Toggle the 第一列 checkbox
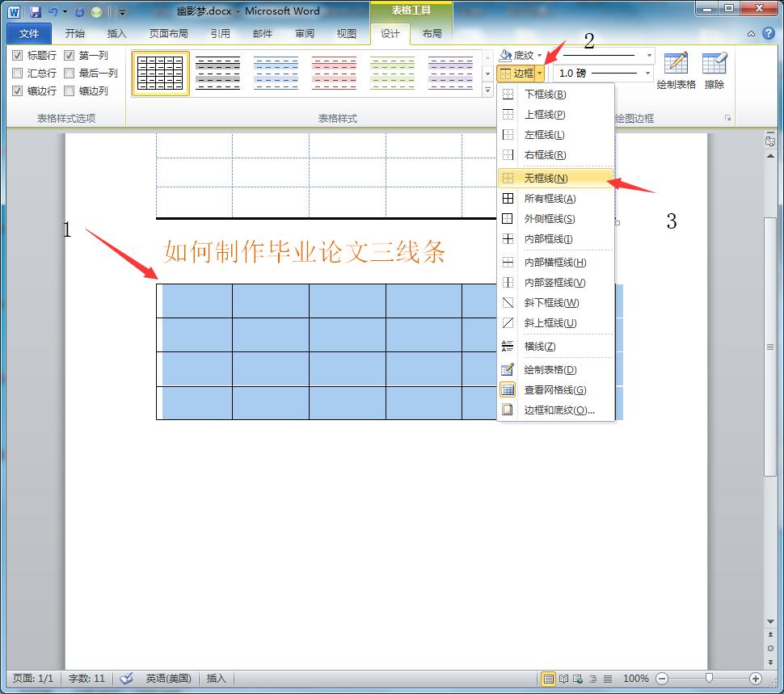Viewport: 784px width, 694px height. point(69,56)
